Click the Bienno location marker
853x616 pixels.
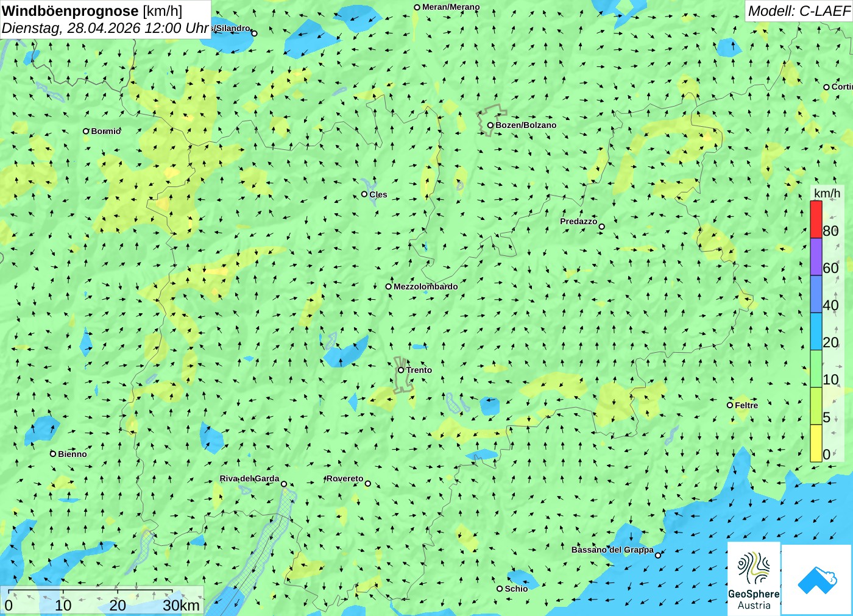53,454
